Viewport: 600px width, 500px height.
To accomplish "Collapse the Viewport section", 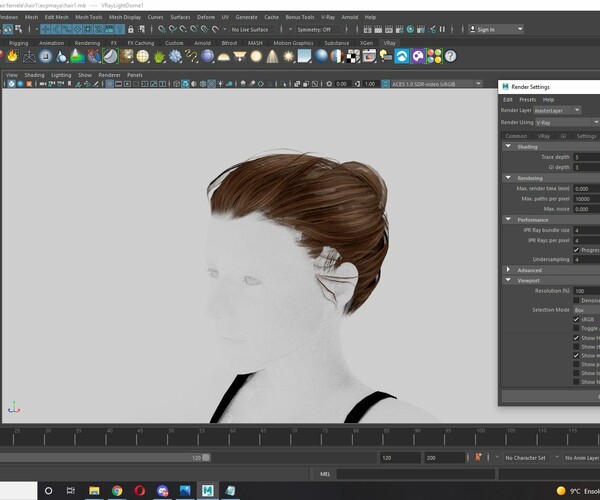I will tap(508, 280).
